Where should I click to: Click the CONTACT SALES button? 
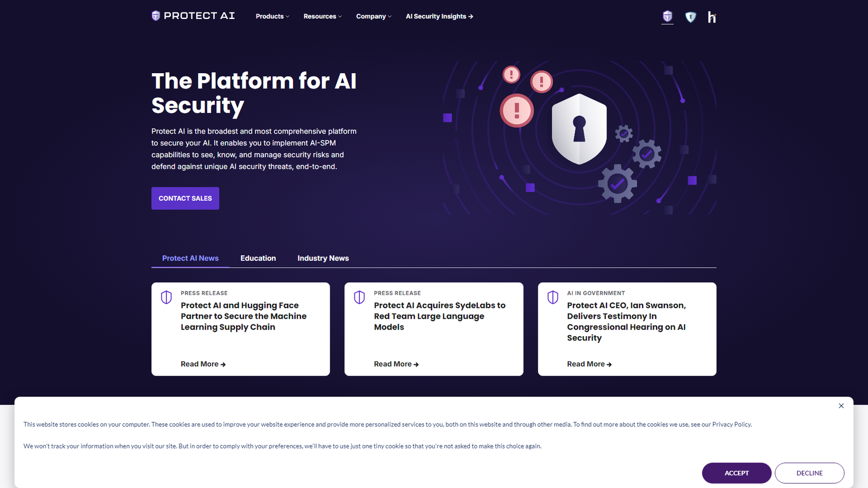pyautogui.click(x=185, y=198)
